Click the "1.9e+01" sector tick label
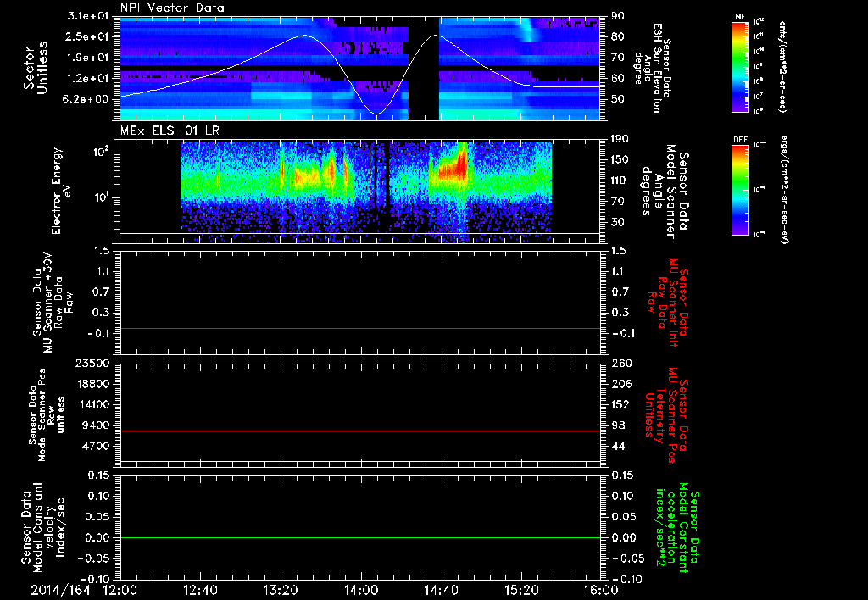This screenshot has width=868, height=600. coord(88,58)
